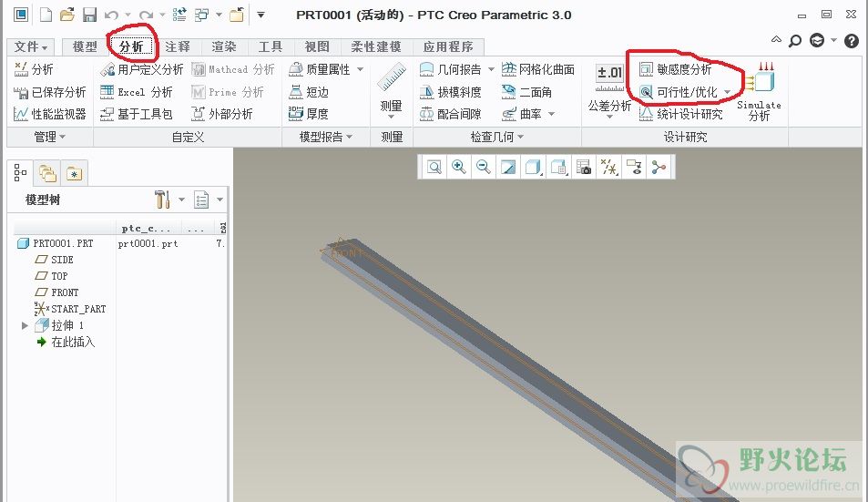Switch to the 工具 ribbon tab
This screenshot has height=502, width=868.
tap(271, 46)
